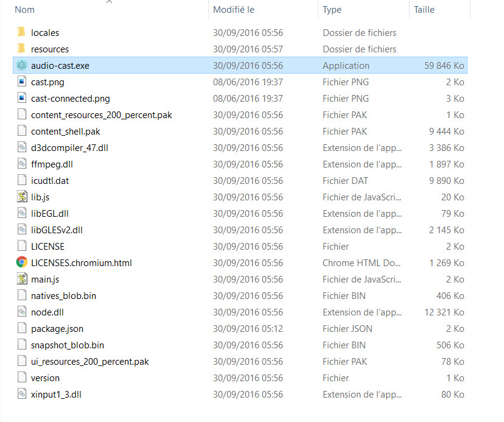Click the natives_blob.bin file icon
This screenshot has width=504, height=422.
pyautogui.click(x=21, y=295)
